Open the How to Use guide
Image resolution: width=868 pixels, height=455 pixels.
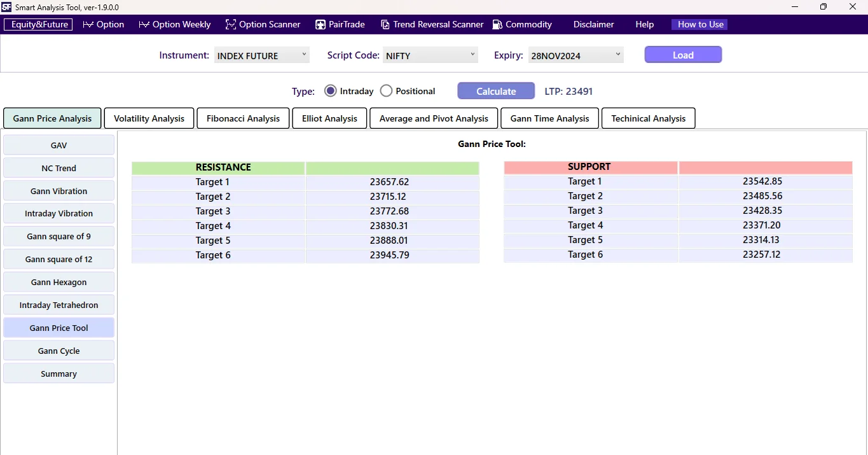[x=699, y=24]
